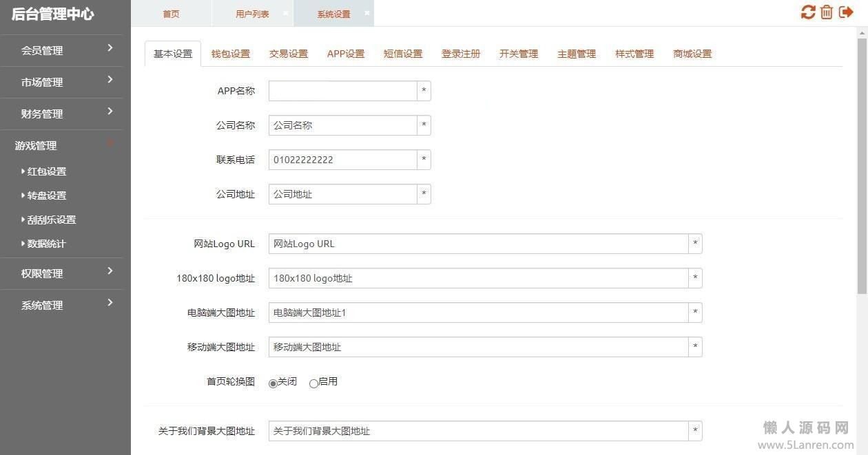Open 红包设置 in the sidebar
This screenshot has height=455, width=868.
click(47, 171)
